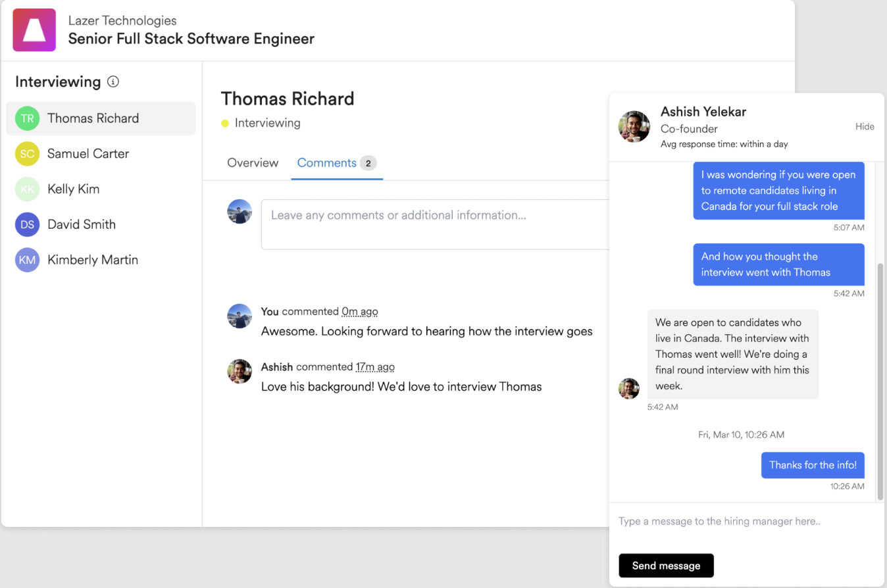Hide the chat panel
Image resolution: width=887 pixels, height=588 pixels.
865,126
